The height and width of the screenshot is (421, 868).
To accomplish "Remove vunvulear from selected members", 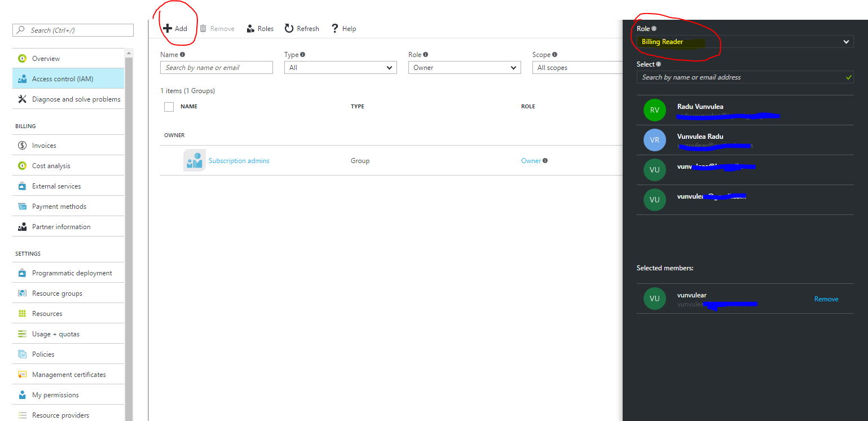I will [826, 299].
